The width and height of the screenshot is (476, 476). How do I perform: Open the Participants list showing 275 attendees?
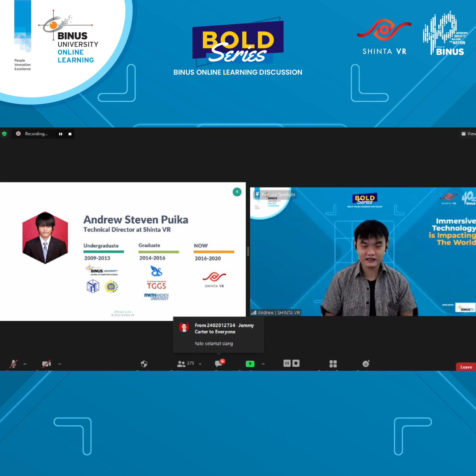pyautogui.click(x=181, y=364)
